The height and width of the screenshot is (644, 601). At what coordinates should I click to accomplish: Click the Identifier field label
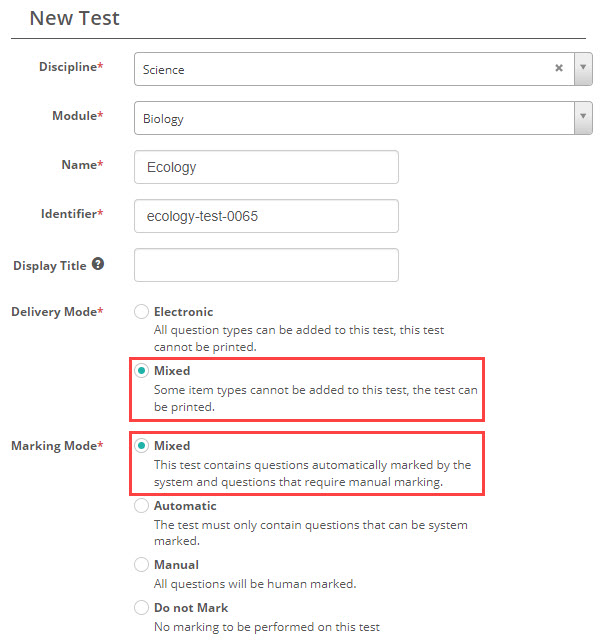click(x=70, y=213)
